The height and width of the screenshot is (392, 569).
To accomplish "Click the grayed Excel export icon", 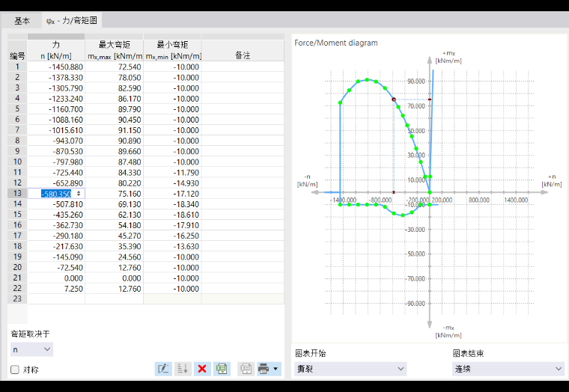I will point(246,369).
